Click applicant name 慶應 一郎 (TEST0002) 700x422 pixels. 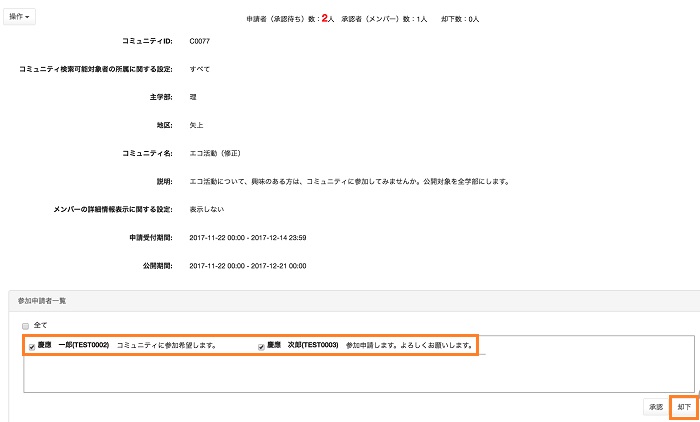pyautogui.click(x=73, y=346)
